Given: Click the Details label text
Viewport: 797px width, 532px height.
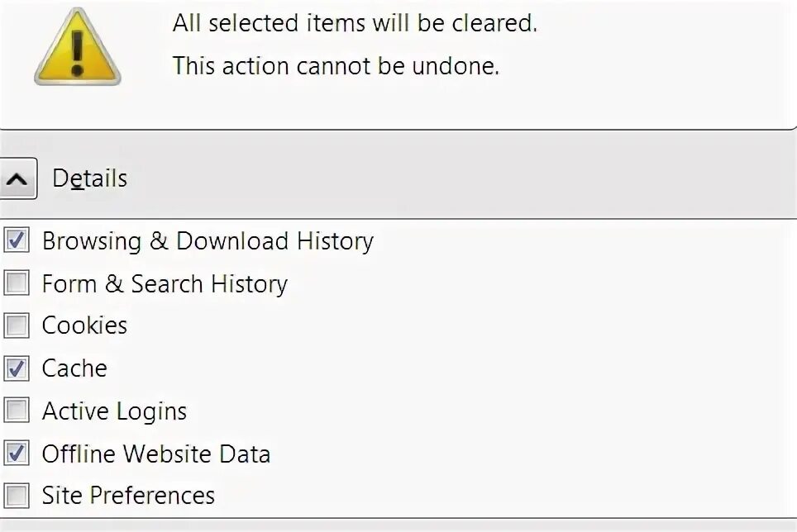Looking at the screenshot, I should coord(89,178).
